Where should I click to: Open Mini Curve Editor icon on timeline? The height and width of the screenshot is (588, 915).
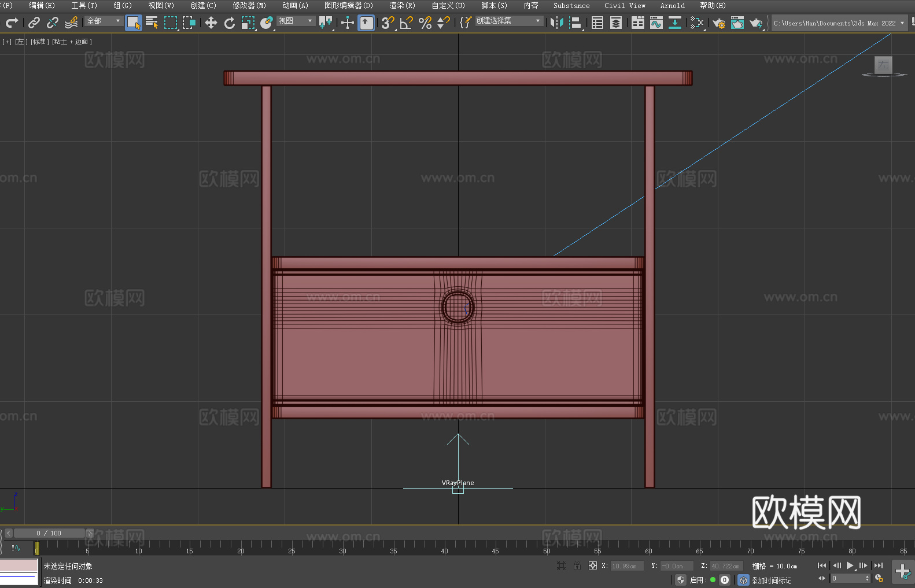pos(16,548)
